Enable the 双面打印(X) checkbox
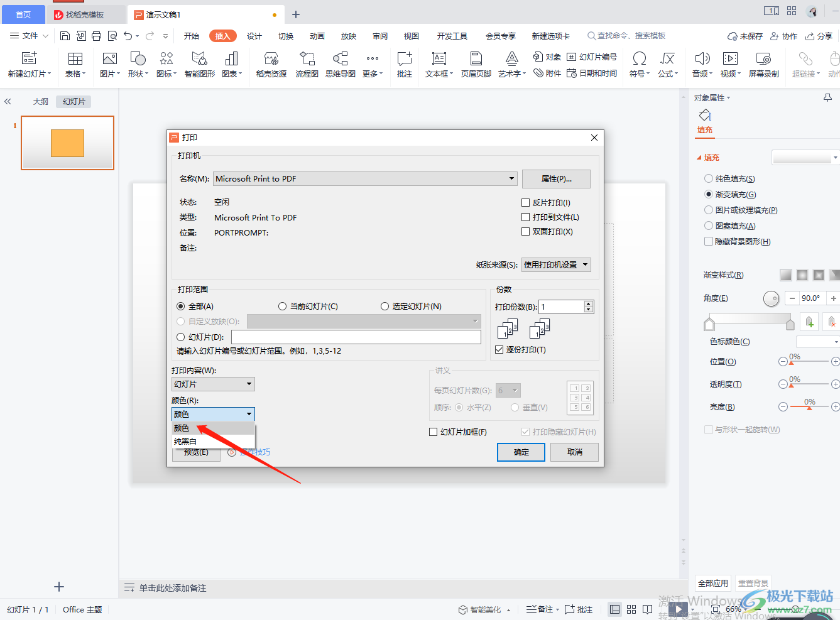Viewport: 840px width, 620px height. click(525, 231)
